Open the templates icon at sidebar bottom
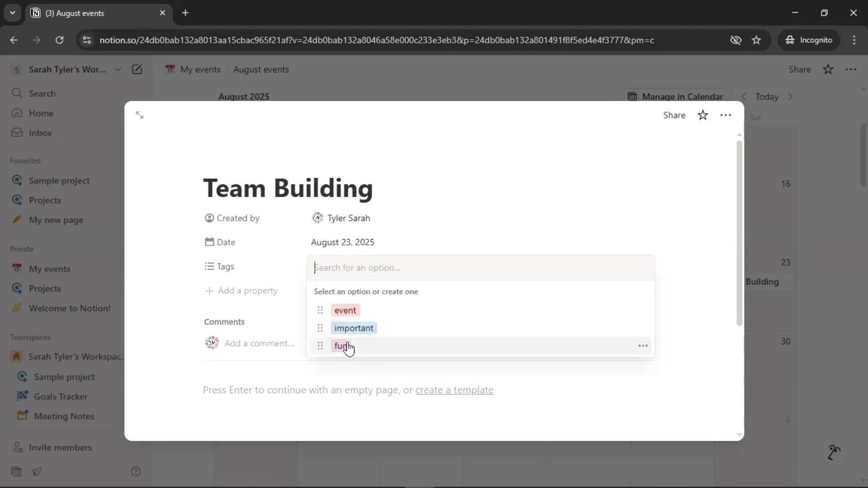Image resolution: width=868 pixels, height=488 pixels. point(16,472)
